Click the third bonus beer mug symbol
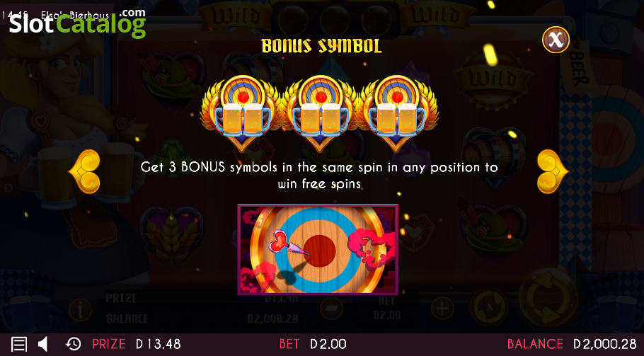The height and width of the screenshot is (356, 644). pyautogui.click(x=397, y=113)
